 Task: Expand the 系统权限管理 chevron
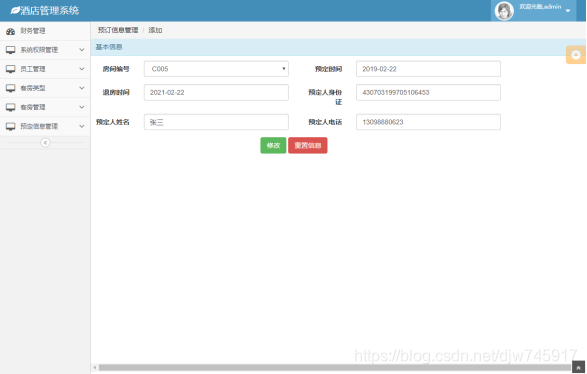82,50
